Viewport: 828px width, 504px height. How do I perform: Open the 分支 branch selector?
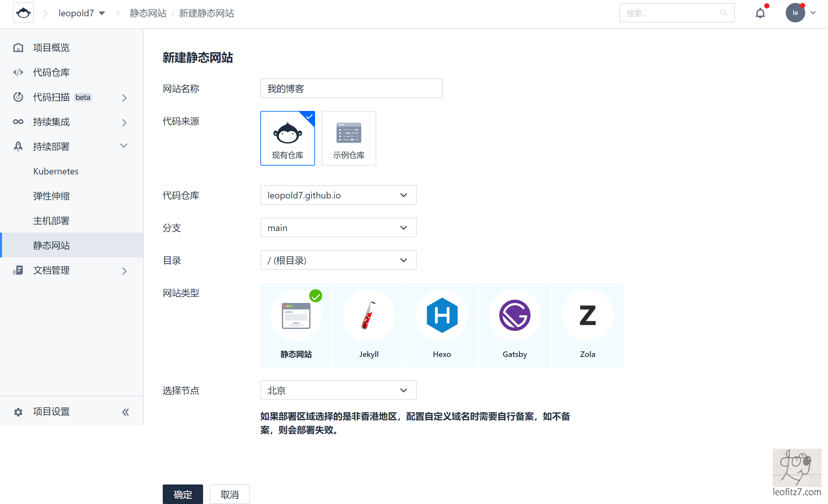[338, 227]
